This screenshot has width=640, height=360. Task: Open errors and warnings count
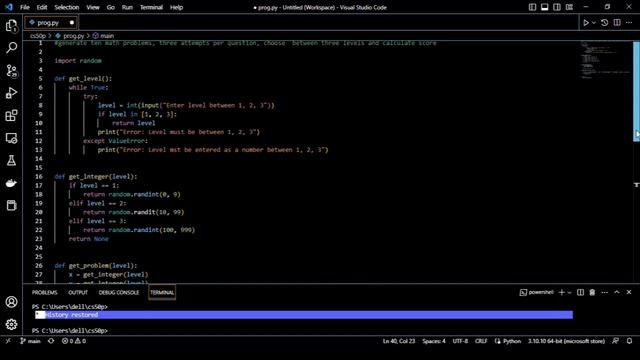(74, 341)
